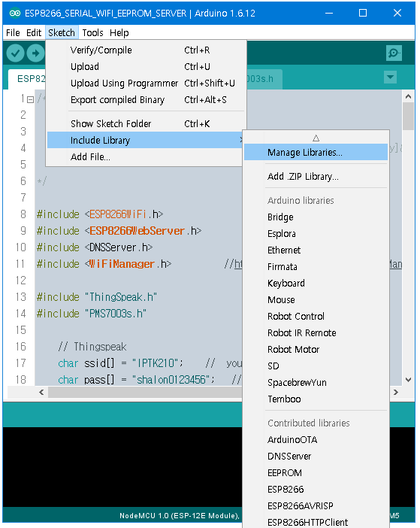The image size is (420, 528).
Task: Include the Robot Motor library
Action: pos(316,349)
